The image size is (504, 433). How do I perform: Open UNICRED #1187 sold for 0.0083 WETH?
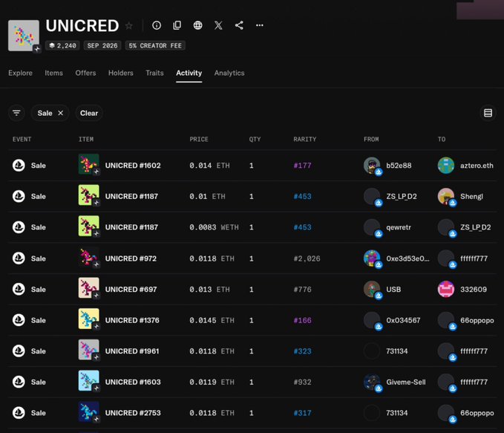131,227
